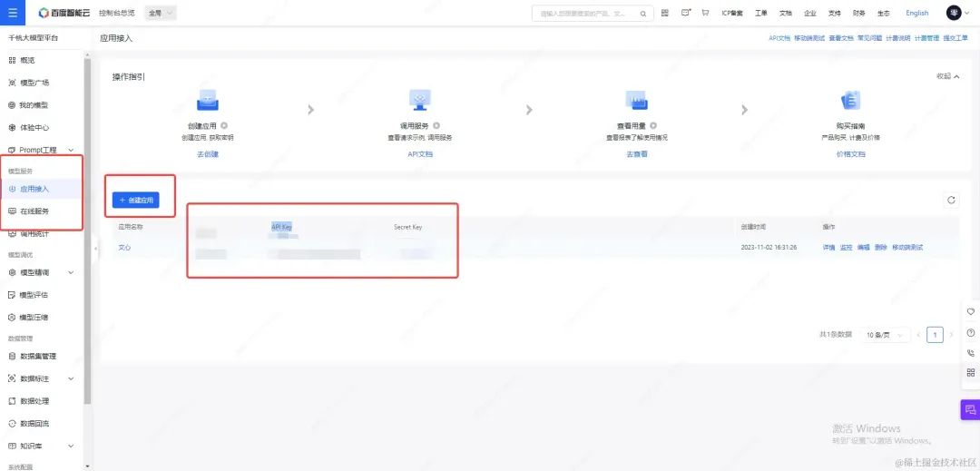
Task: Click the left sidebar scrollbar
Action: point(87,231)
